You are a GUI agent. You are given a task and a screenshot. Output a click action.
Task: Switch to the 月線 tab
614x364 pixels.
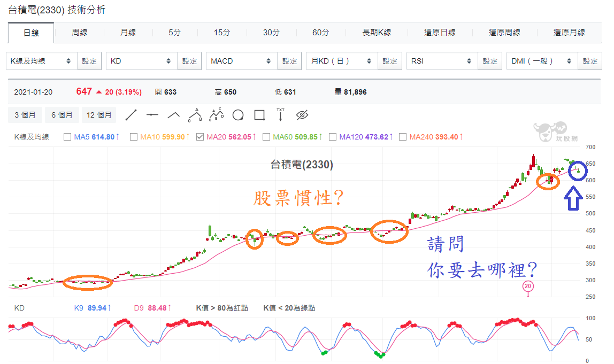point(128,33)
